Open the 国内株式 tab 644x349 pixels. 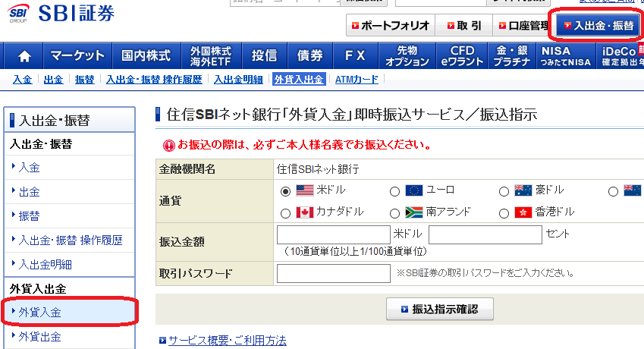click(146, 55)
